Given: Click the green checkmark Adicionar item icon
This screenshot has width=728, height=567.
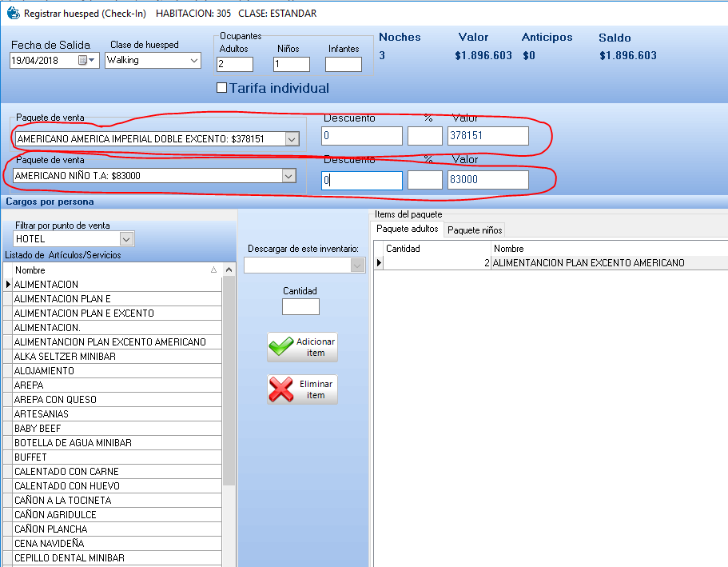Looking at the screenshot, I should pyautogui.click(x=281, y=346).
